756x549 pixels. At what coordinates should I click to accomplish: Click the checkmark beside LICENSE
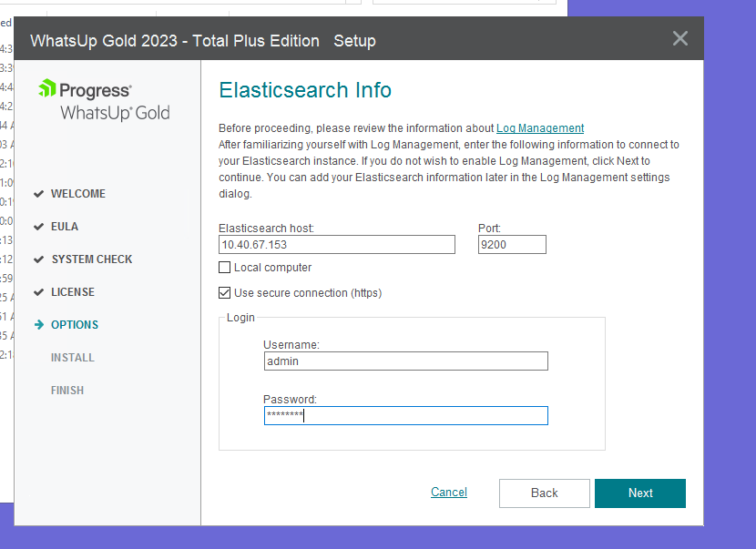(x=37, y=291)
